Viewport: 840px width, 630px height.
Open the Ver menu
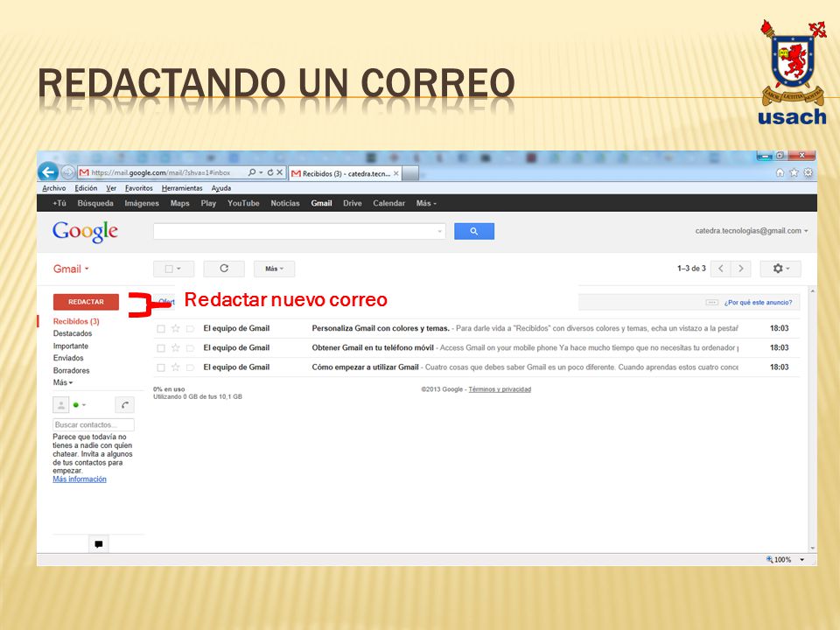coord(111,188)
